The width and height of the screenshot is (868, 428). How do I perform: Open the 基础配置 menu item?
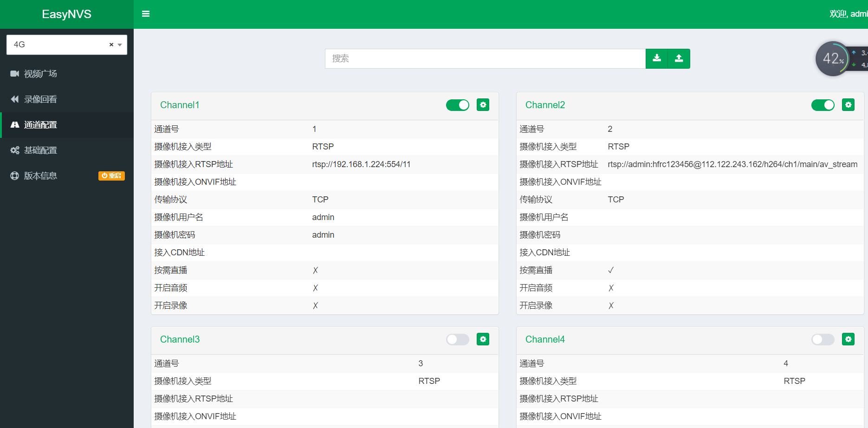67,150
